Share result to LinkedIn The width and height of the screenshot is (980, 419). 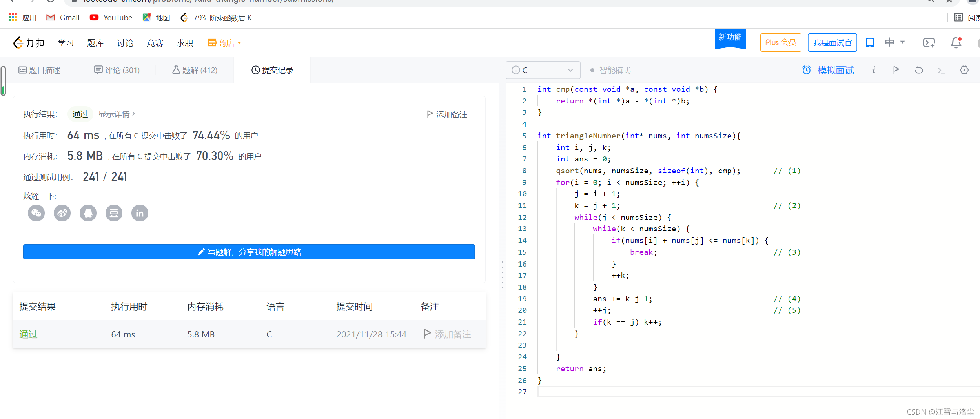[140, 213]
